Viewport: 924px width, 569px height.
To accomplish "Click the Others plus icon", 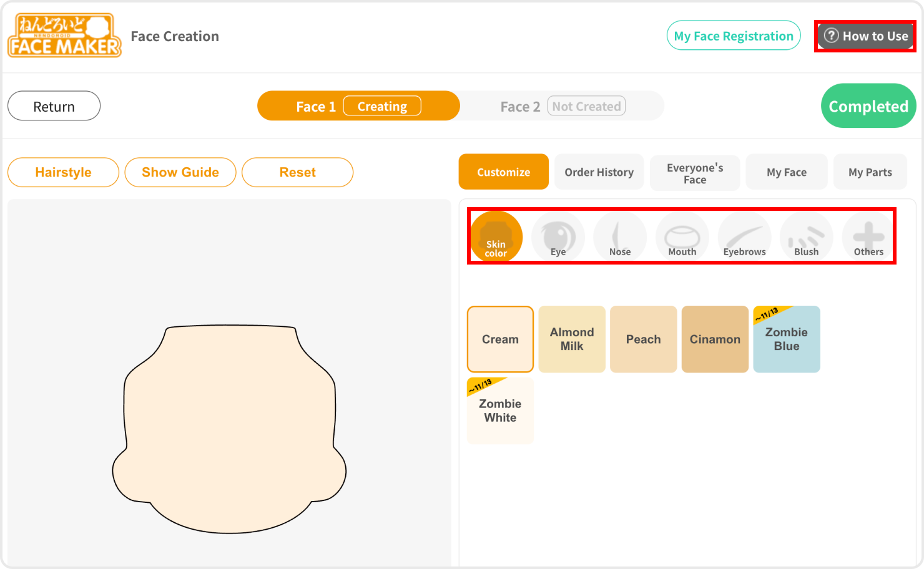I will click(868, 237).
